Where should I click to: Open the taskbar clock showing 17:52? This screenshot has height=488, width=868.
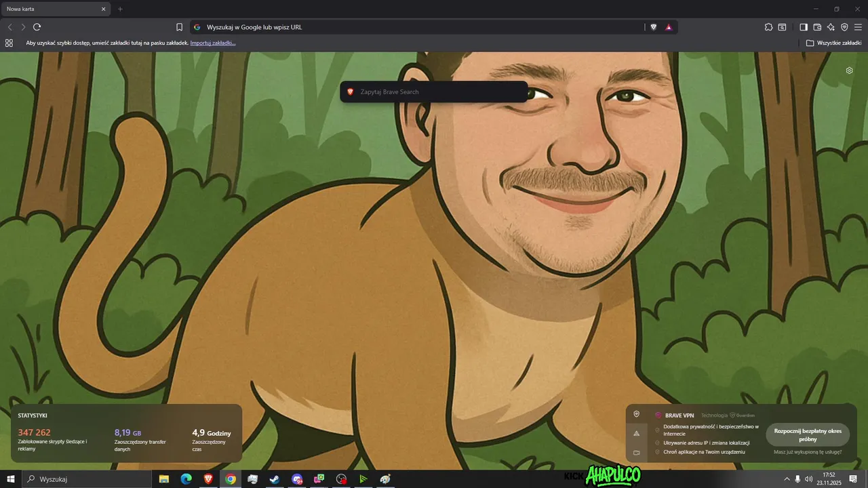tap(829, 479)
